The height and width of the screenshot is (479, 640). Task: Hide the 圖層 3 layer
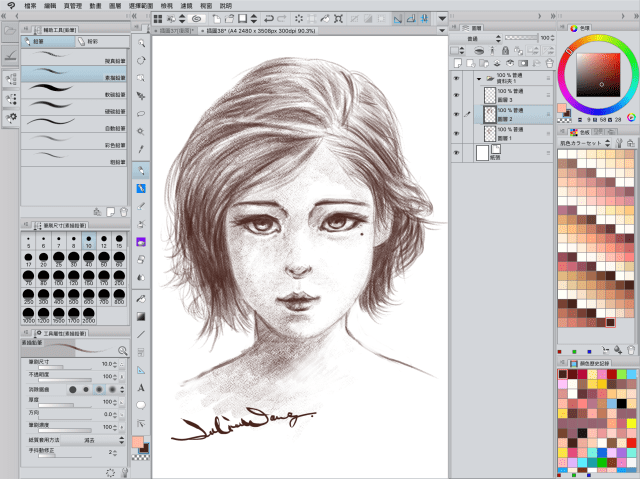[x=457, y=95]
